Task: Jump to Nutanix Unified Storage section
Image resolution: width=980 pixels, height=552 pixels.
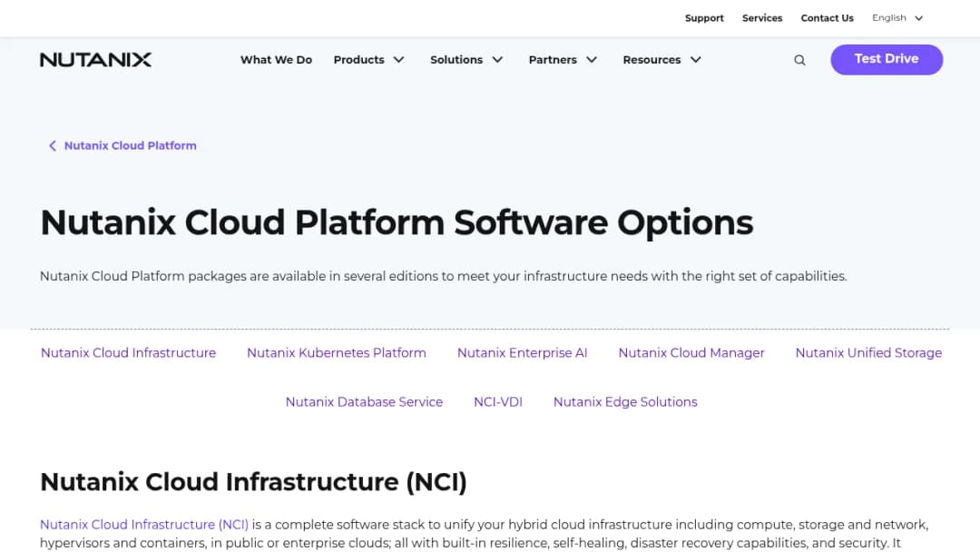Action: pos(868,352)
